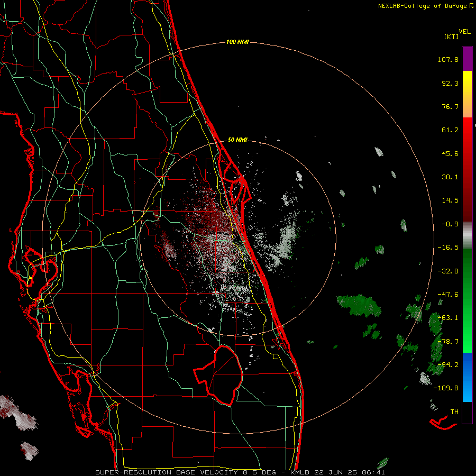Viewport: 476px width, 476px height.
Task: Select the -109.8 legend value
Action: click(x=446, y=388)
